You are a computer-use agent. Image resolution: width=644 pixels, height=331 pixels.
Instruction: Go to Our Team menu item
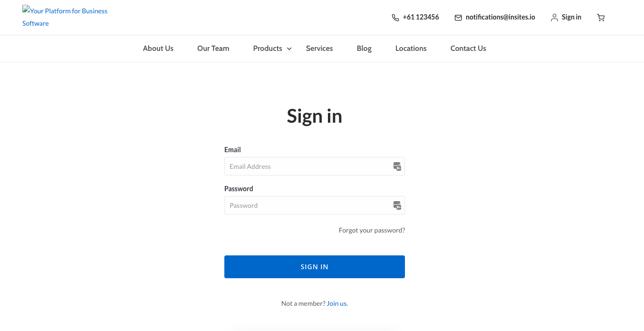pos(213,49)
